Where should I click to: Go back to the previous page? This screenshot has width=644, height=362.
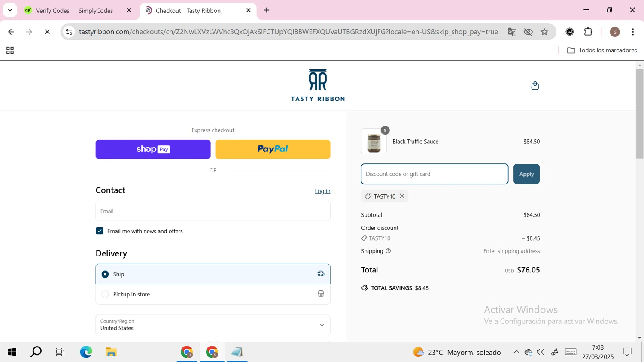pos(11,32)
